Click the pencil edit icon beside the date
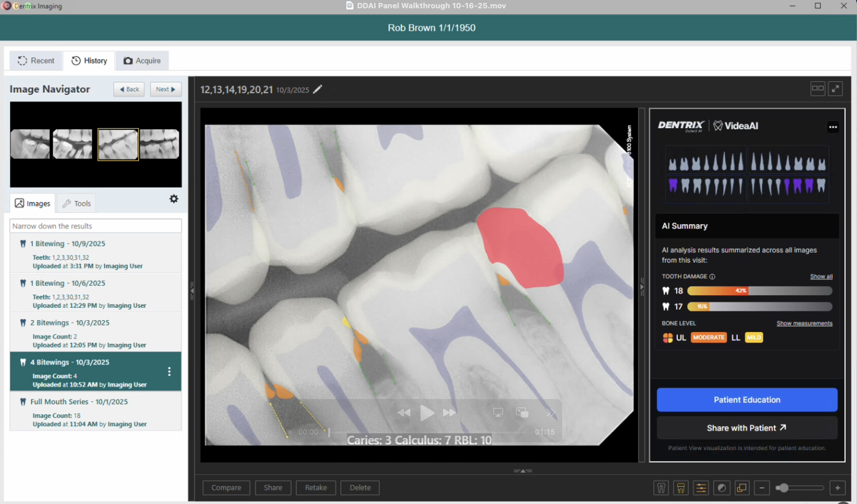This screenshot has width=857, height=504. tap(318, 90)
